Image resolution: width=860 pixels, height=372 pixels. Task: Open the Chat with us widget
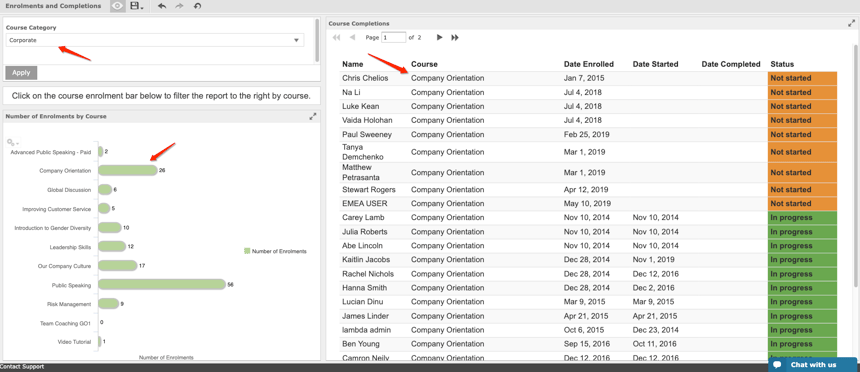coord(812,364)
